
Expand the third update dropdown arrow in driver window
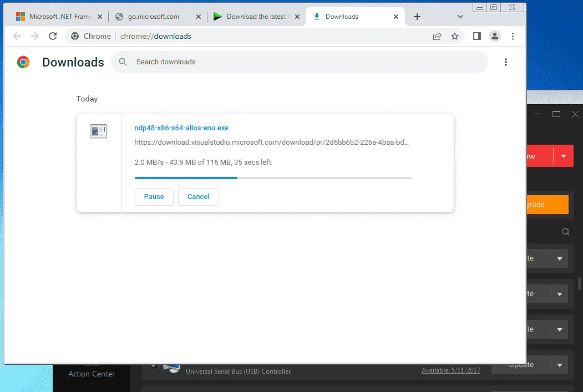click(x=560, y=329)
